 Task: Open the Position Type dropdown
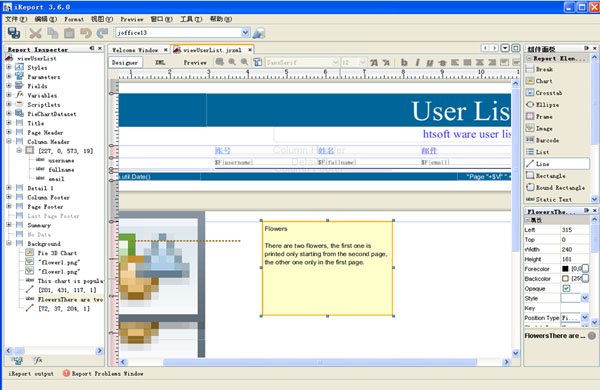tap(585, 318)
